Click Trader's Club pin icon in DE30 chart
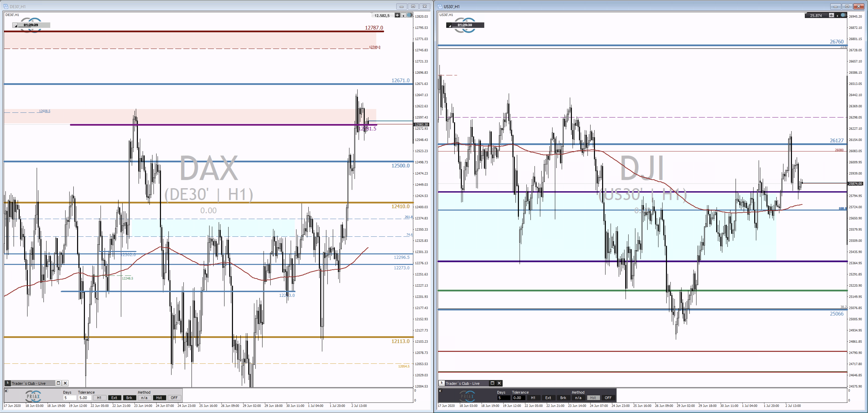 [x=8, y=383]
